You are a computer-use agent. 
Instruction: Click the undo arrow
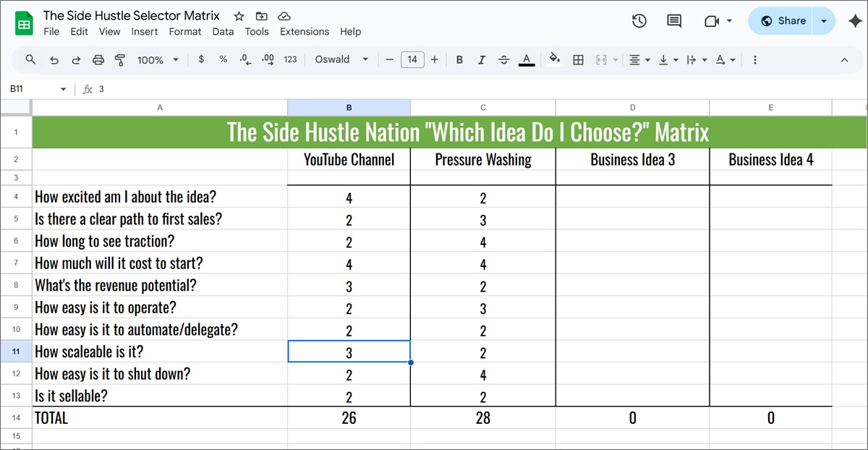(54, 60)
